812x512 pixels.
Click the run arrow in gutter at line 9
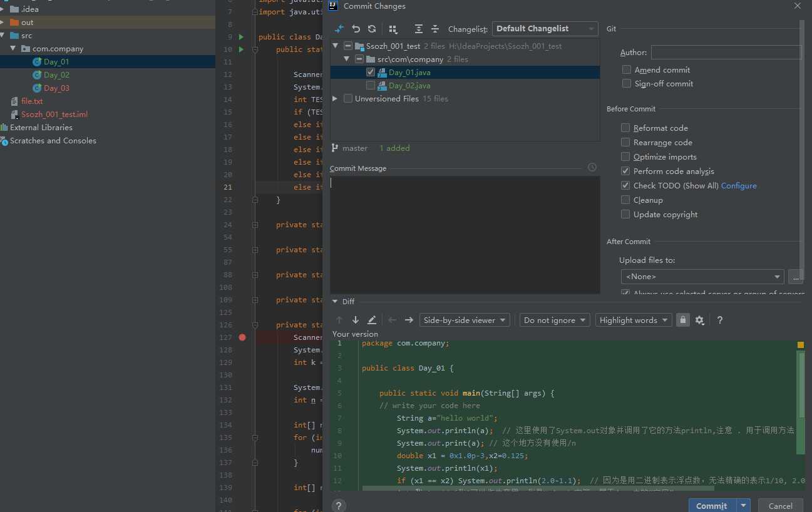tap(242, 37)
